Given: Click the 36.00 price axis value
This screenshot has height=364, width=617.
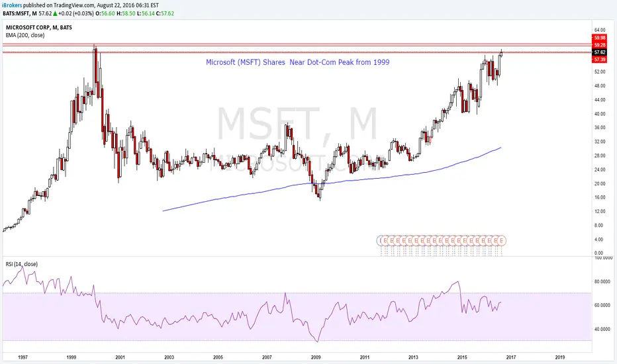Looking at the screenshot, I should tap(600, 128).
